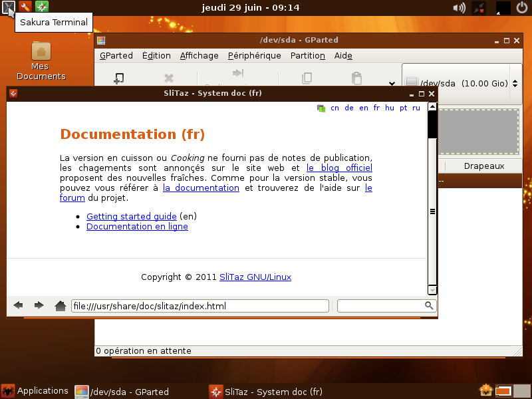Click the search magnifier icon
532x399 pixels.
pyautogui.click(x=429, y=306)
